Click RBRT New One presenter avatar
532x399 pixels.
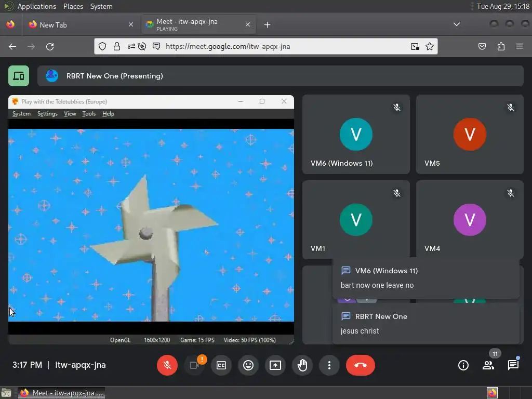tap(52, 76)
